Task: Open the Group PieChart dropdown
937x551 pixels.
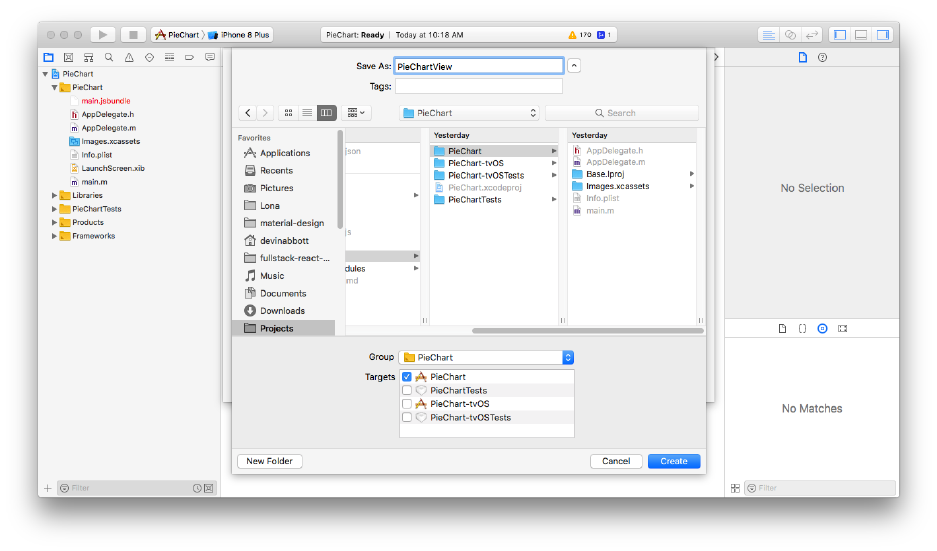Action: pos(486,357)
